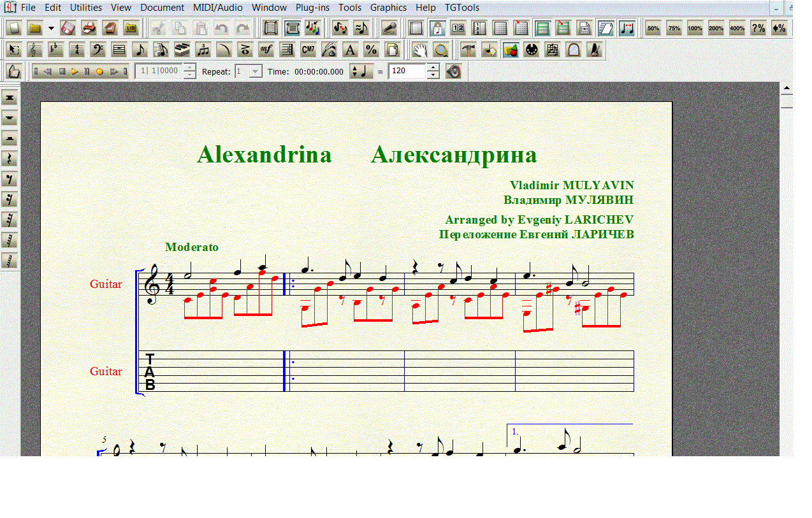This screenshot has width=812, height=518.
Task: Toggle Scroll View mode
Action: pos(293,28)
